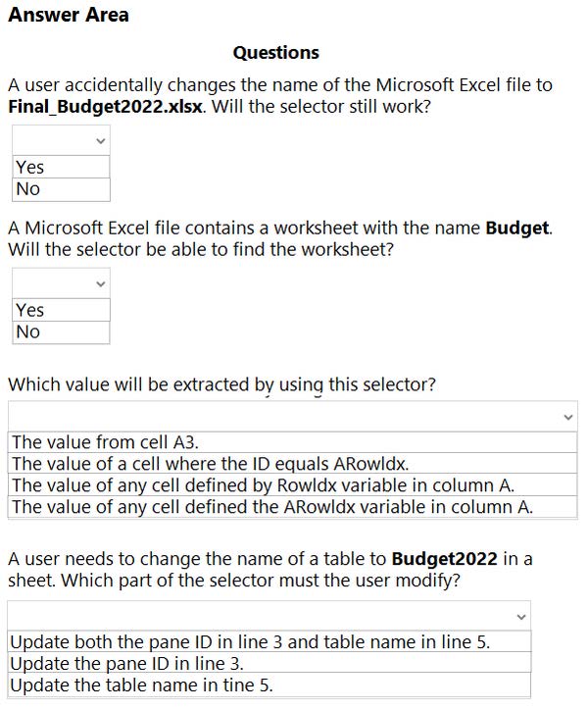Select the "defined by Rowldx variable" option

point(292,485)
